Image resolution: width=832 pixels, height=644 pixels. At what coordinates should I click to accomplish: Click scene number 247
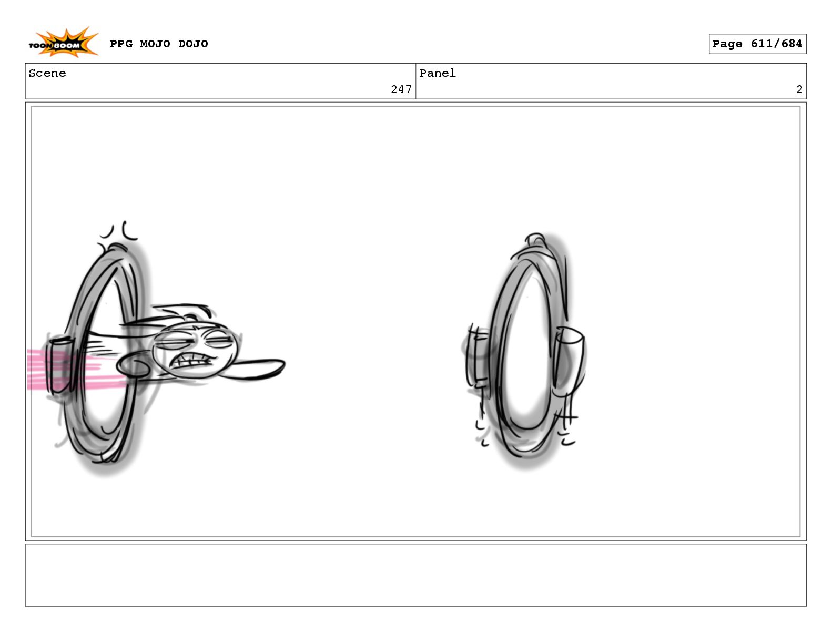pos(401,89)
